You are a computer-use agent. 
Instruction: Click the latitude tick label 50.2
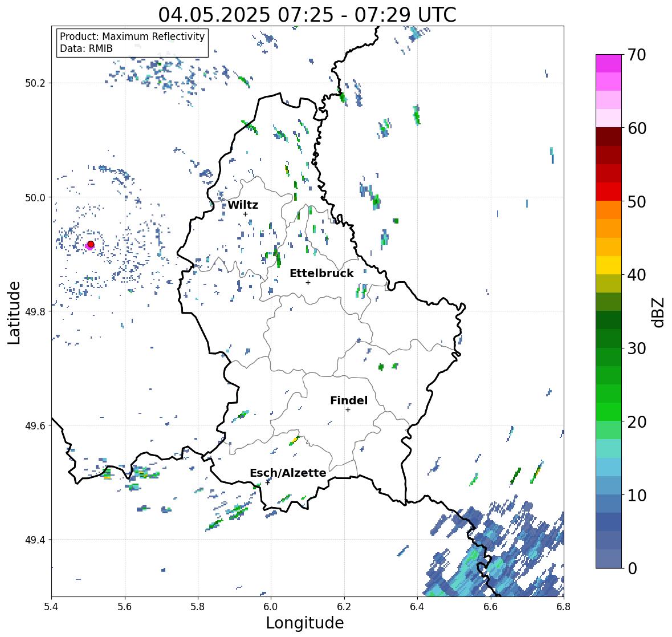(x=35, y=83)
